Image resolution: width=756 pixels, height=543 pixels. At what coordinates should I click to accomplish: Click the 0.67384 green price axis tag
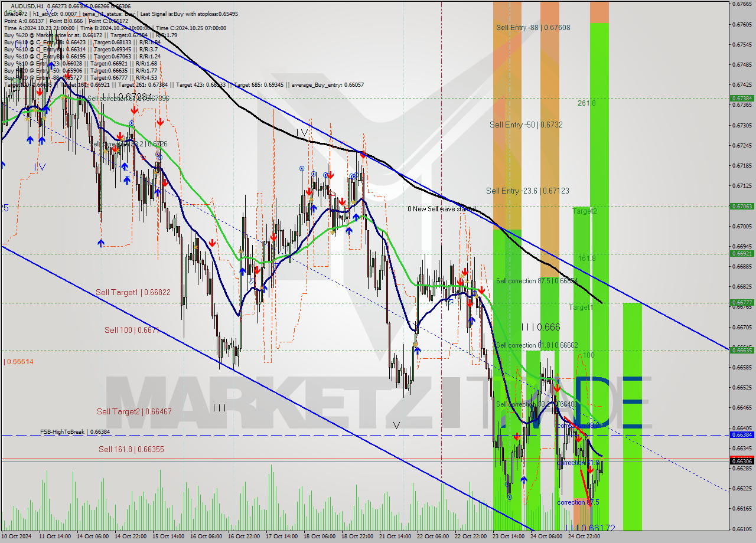click(x=742, y=99)
